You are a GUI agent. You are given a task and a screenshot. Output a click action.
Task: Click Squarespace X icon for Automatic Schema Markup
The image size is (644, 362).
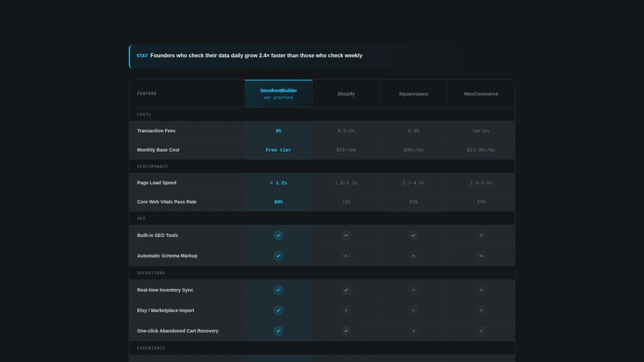(x=414, y=256)
